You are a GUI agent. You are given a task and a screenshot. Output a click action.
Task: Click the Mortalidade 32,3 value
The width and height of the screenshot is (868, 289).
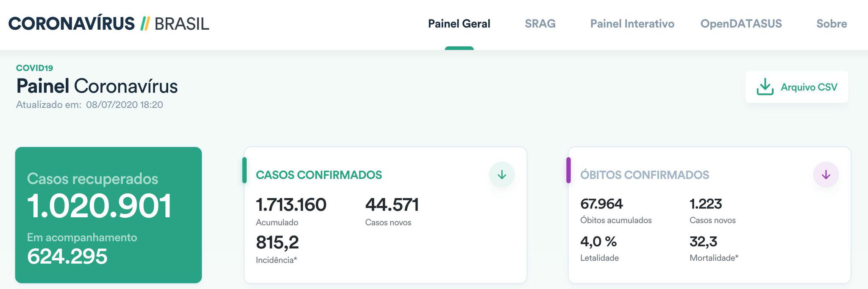(x=703, y=241)
